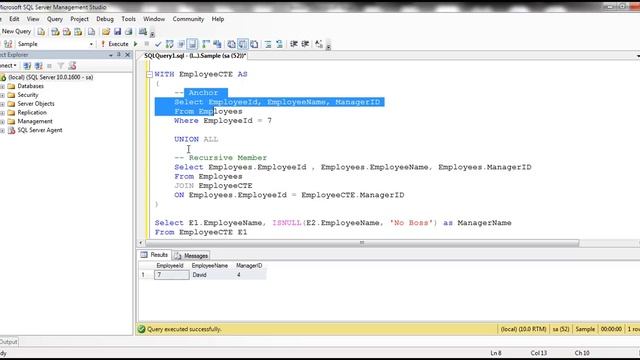Click Object Explorer connect icon
Image resolution: width=640 pixels, height=360 pixels.
click(x=27, y=66)
